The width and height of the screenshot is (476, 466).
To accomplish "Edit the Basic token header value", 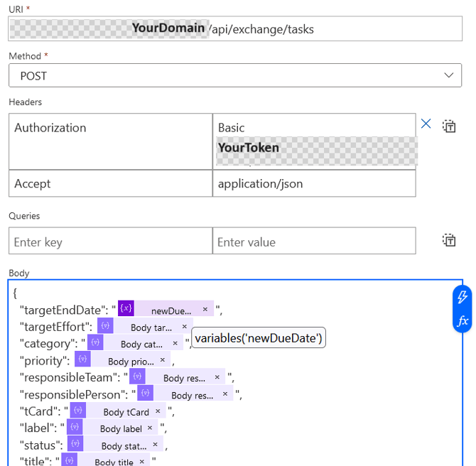I will click(314, 141).
